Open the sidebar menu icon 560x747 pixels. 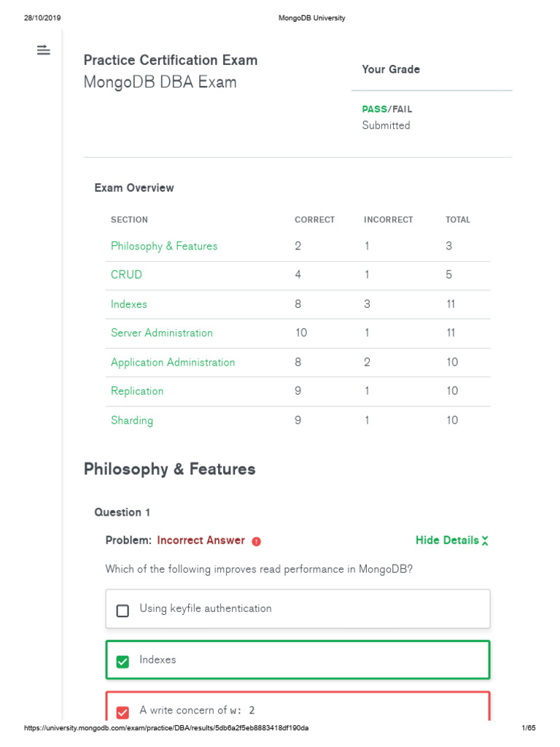[x=43, y=50]
